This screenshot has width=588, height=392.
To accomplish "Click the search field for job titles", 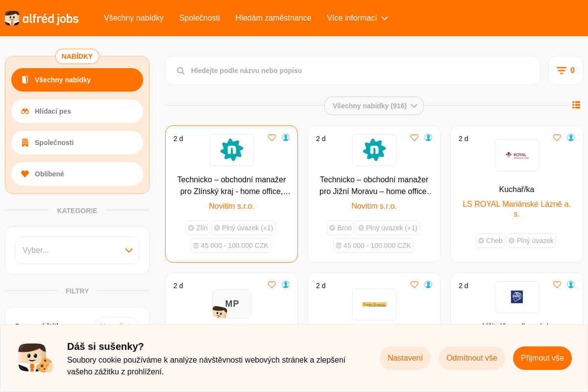I will (x=353, y=71).
